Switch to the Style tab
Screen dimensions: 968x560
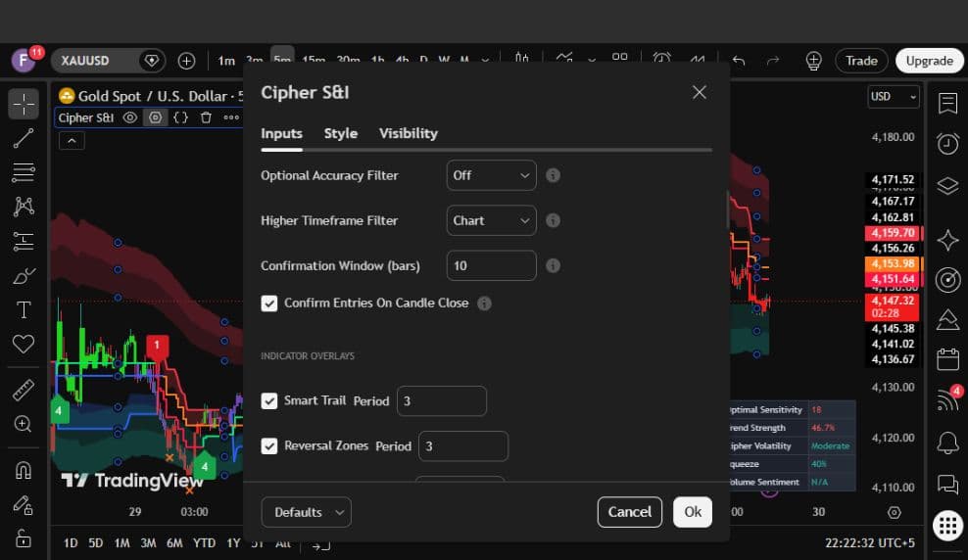tap(341, 133)
